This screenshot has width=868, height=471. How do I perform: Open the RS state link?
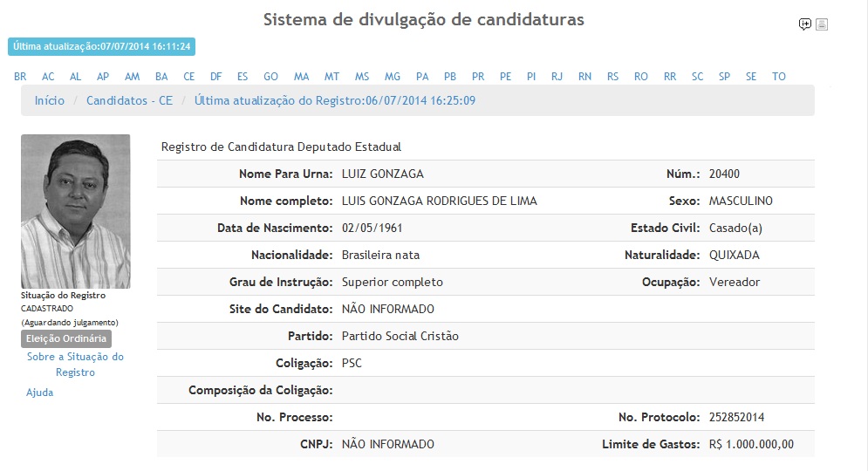(x=612, y=77)
